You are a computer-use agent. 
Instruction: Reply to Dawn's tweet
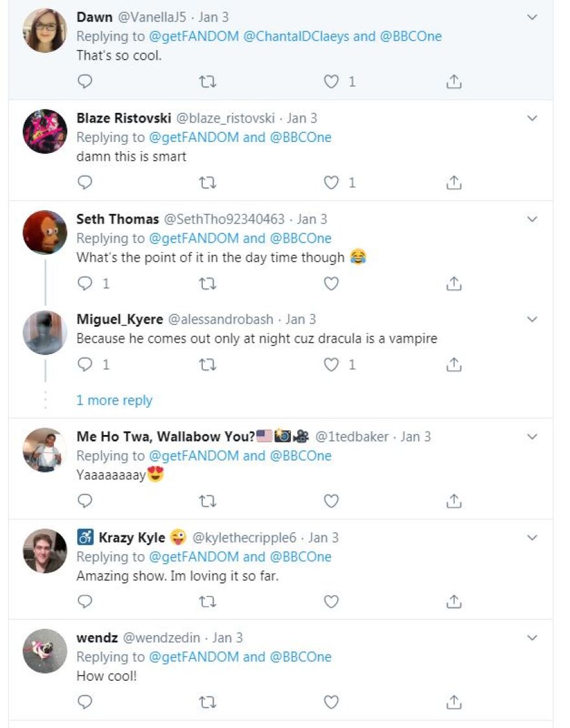pos(85,82)
